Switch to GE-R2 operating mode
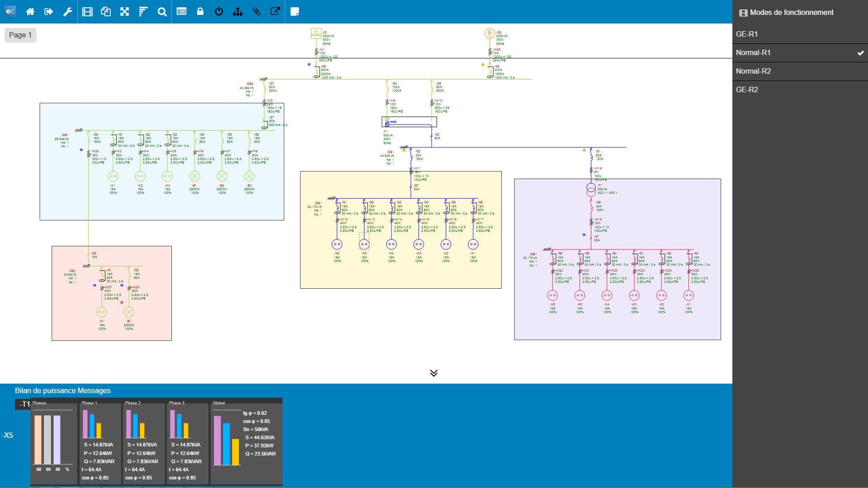Screen dimensions: 868x488 click(x=800, y=90)
